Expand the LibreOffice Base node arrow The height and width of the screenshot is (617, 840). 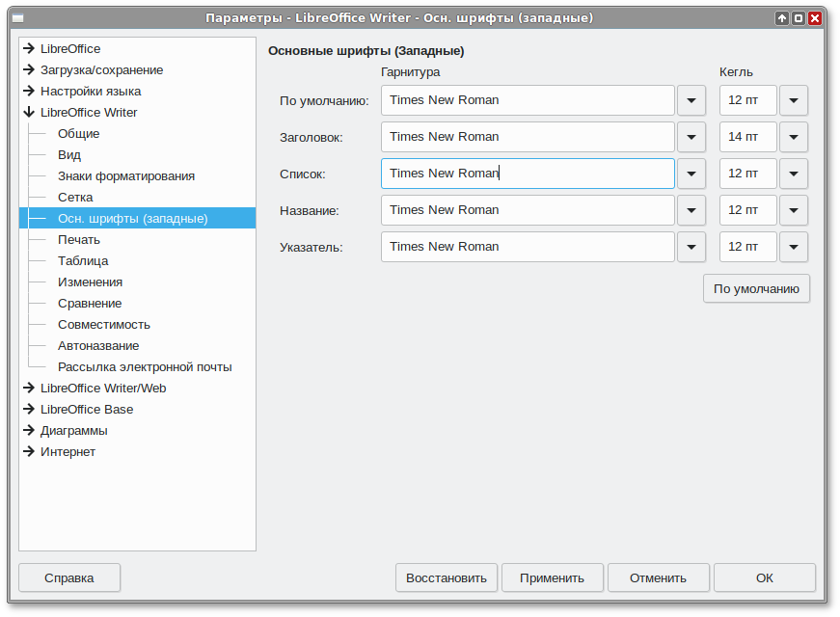pyautogui.click(x=29, y=409)
